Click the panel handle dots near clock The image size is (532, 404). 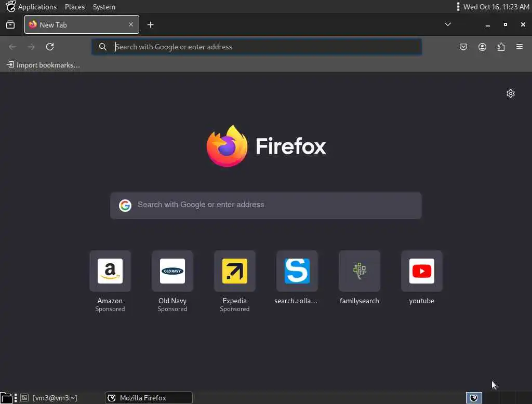458,6
